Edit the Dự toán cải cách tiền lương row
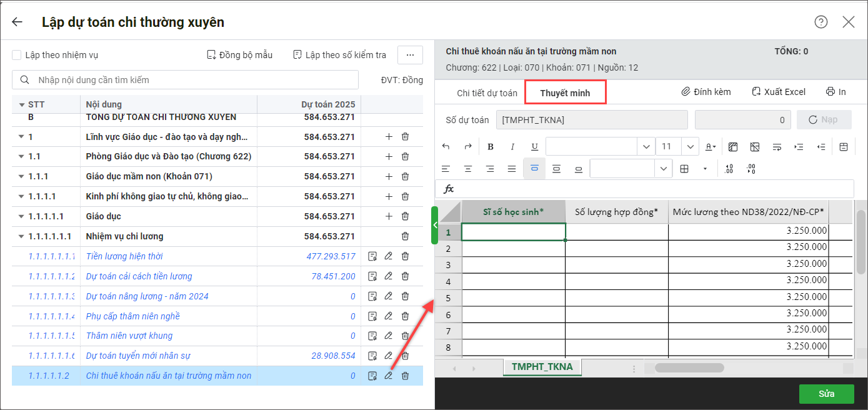 [x=388, y=276]
